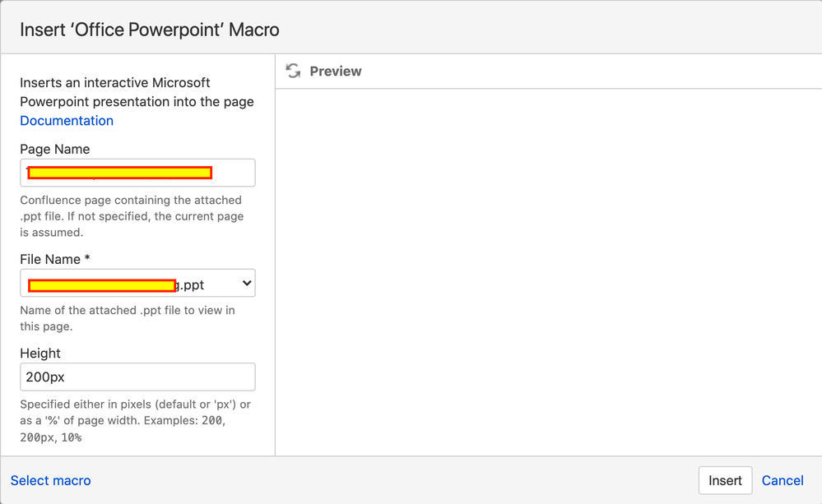Click the attached .ppt file hint text
The width and height of the screenshot is (822, 504).
(128, 318)
